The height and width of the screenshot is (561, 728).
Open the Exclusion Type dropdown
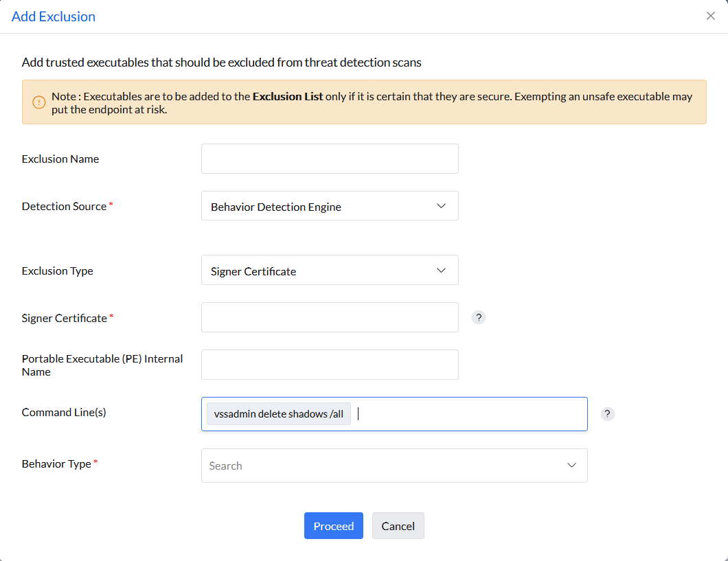pyautogui.click(x=330, y=270)
